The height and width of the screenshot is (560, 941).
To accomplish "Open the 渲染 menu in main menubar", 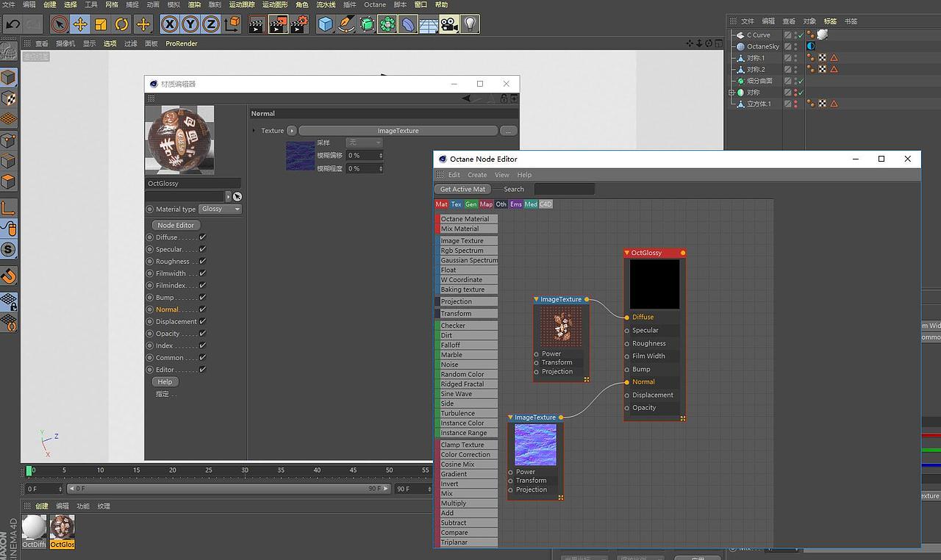I will tap(194, 4).
